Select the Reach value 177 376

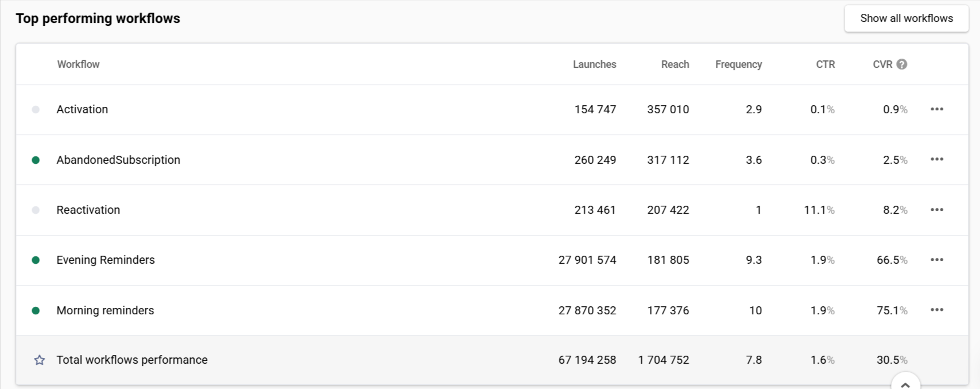668,310
